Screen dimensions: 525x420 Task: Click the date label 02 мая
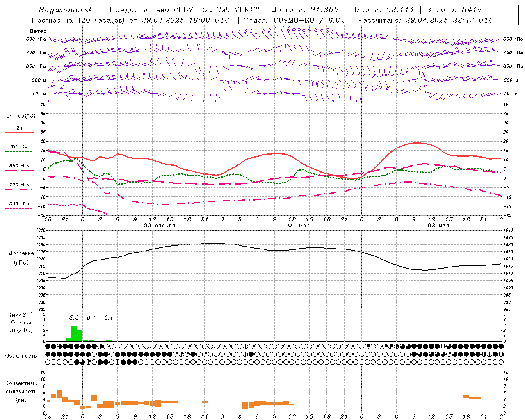click(438, 226)
